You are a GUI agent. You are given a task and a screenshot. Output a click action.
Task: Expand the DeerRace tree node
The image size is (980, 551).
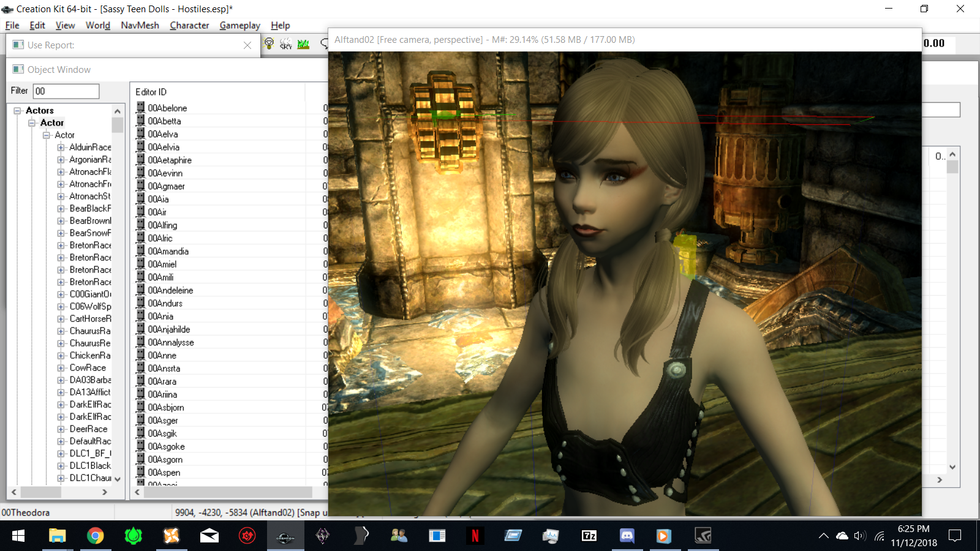61,429
